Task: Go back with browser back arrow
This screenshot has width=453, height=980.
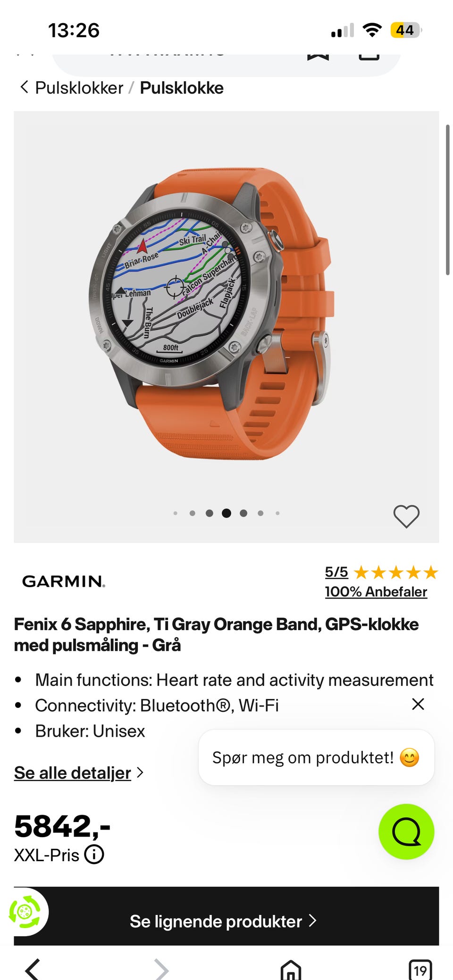Action: click(x=33, y=970)
